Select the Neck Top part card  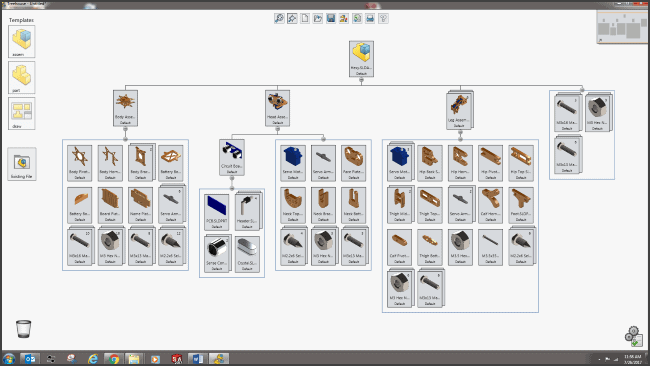pyautogui.click(x=293, y=205)
